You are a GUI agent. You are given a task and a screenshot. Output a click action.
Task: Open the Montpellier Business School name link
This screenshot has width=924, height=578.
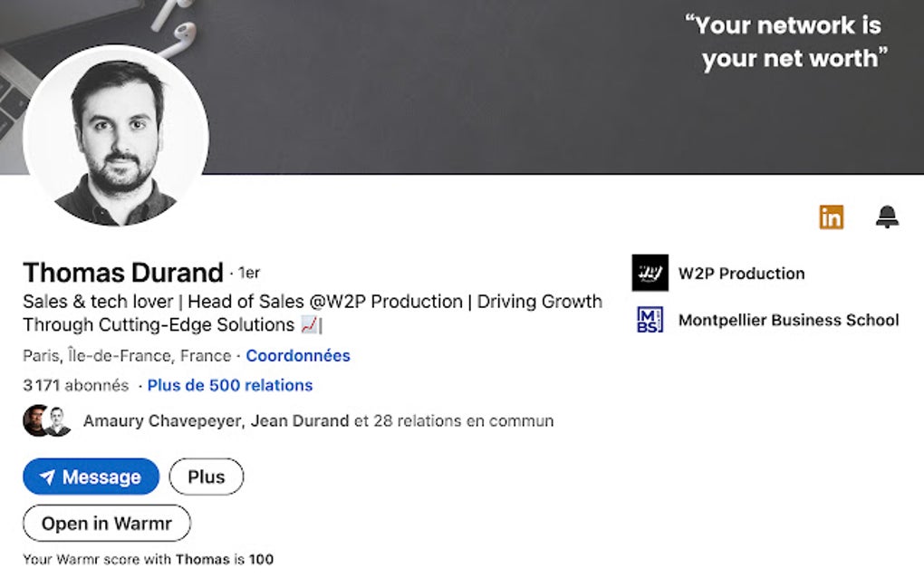[788, 320]
